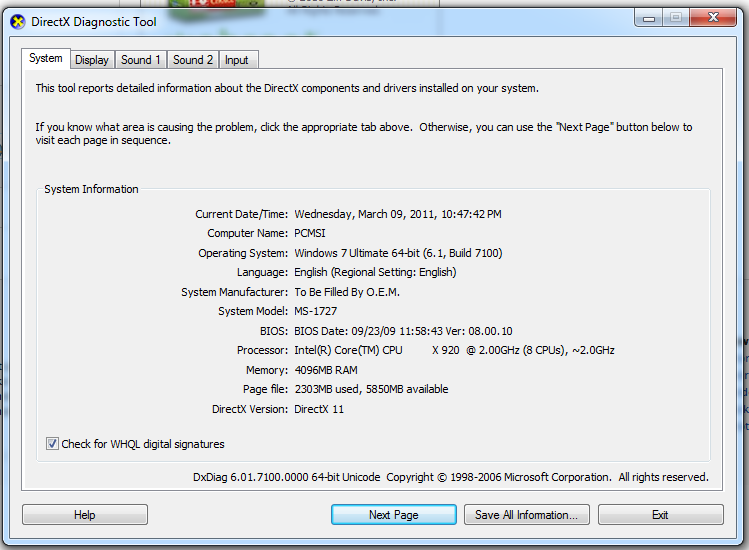Click the System Information group label
The width and height of the screenshot is (749, 550).
[91, 189]
